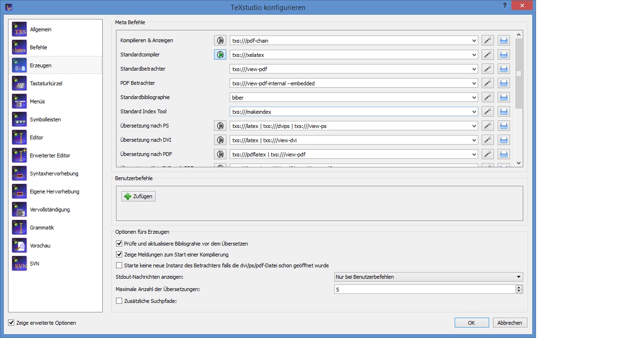Expand the Standard Index Tool dropdown arrow
The width and height of the screenshot is (644, 338).
coord(474,112)
